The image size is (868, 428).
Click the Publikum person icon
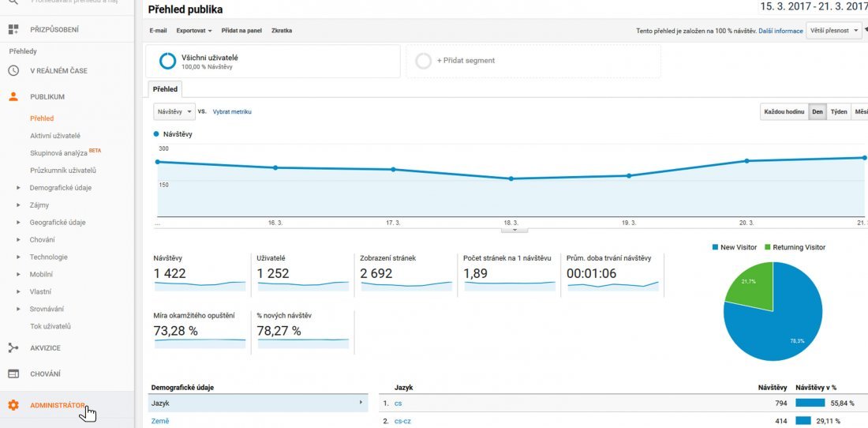(x=13, y=96)
